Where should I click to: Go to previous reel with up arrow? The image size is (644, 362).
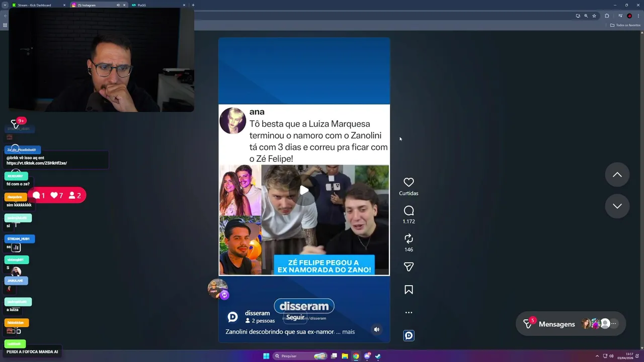tap(617, 175)
